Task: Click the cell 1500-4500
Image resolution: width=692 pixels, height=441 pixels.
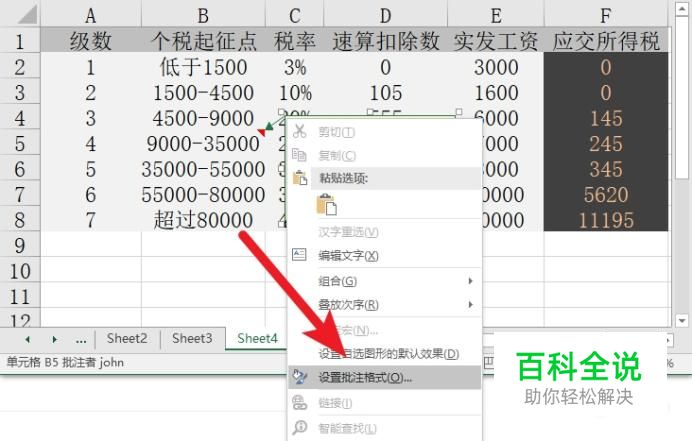Action: (x=203, y=92)
